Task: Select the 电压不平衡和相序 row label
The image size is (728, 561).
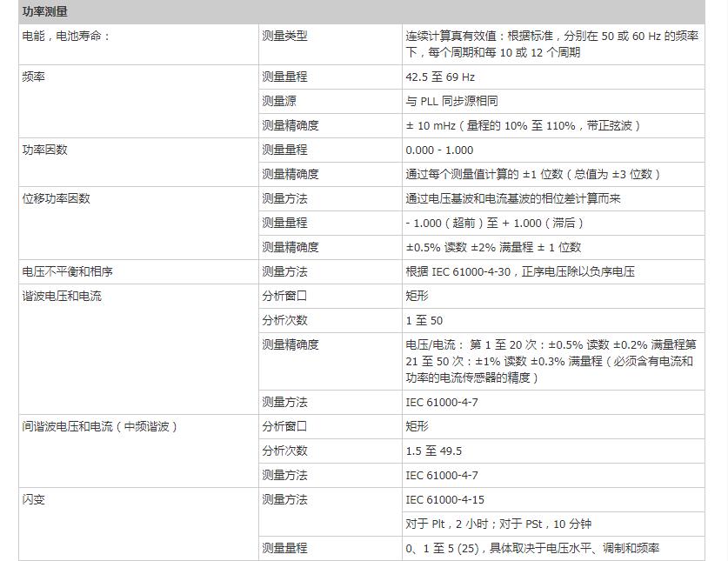Action: pos(67,271)
